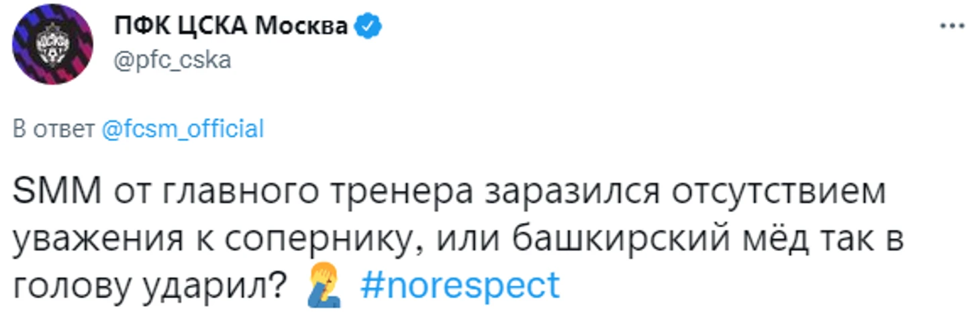Click the display name ПФК ЦСКА Москва

point(232,26)
